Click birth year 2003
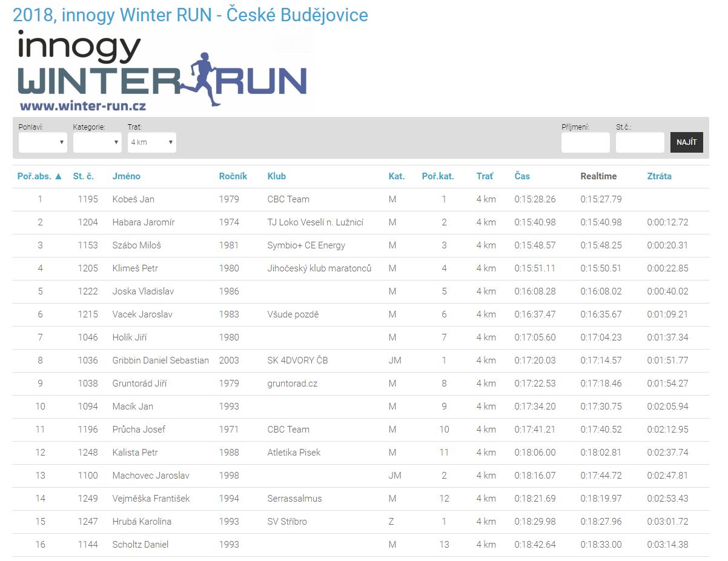 [229, 360]
